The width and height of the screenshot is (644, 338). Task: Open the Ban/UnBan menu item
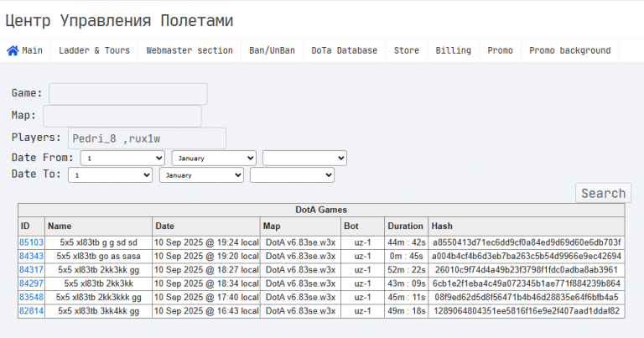pyautogui.click(x=272, y=50)
